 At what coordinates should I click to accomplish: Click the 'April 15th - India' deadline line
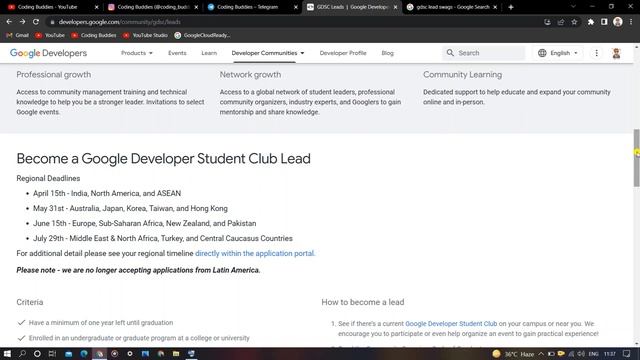click(x=107, y=193)
